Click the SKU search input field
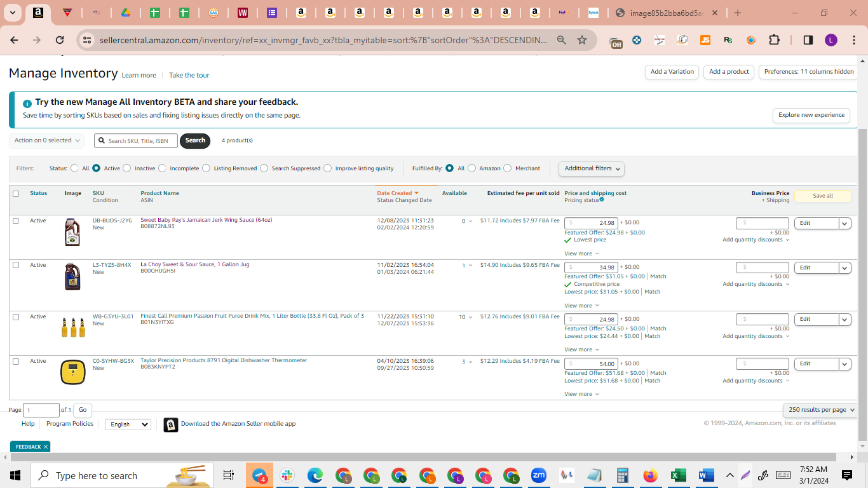Image resolution: width=868 pixels, height=488 pixels. point(136,140)
